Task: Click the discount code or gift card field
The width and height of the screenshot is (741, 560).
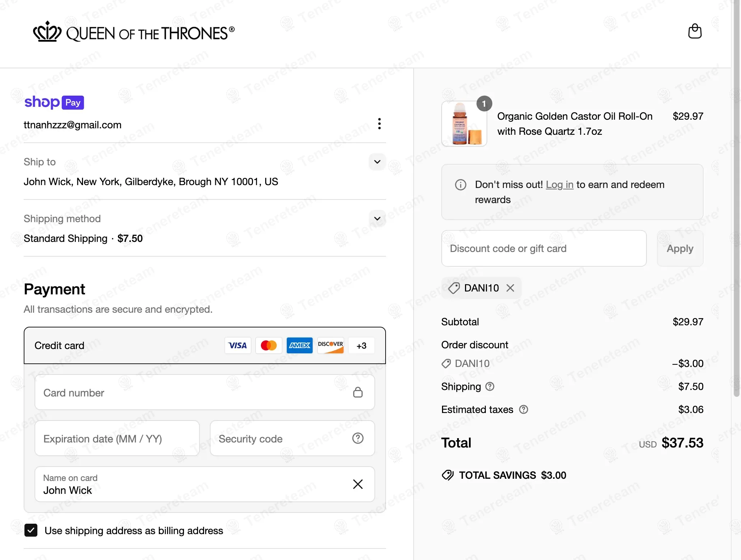Action: point(543,248)
